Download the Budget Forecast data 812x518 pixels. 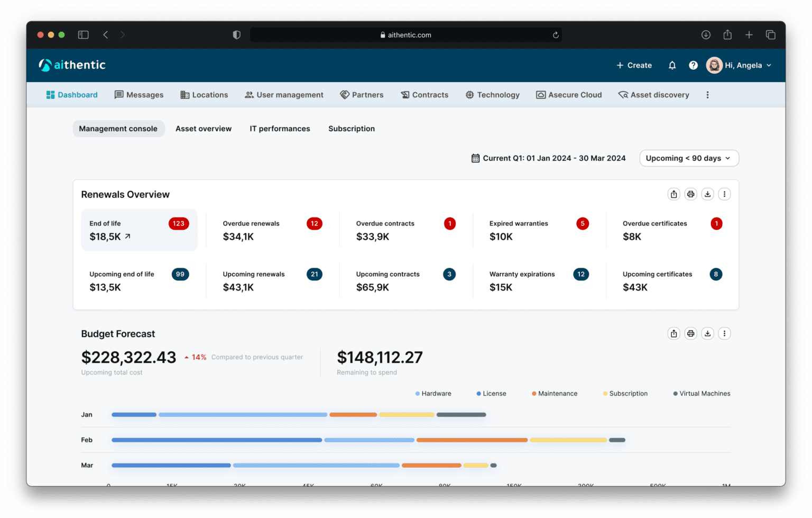tap(707, 333)
